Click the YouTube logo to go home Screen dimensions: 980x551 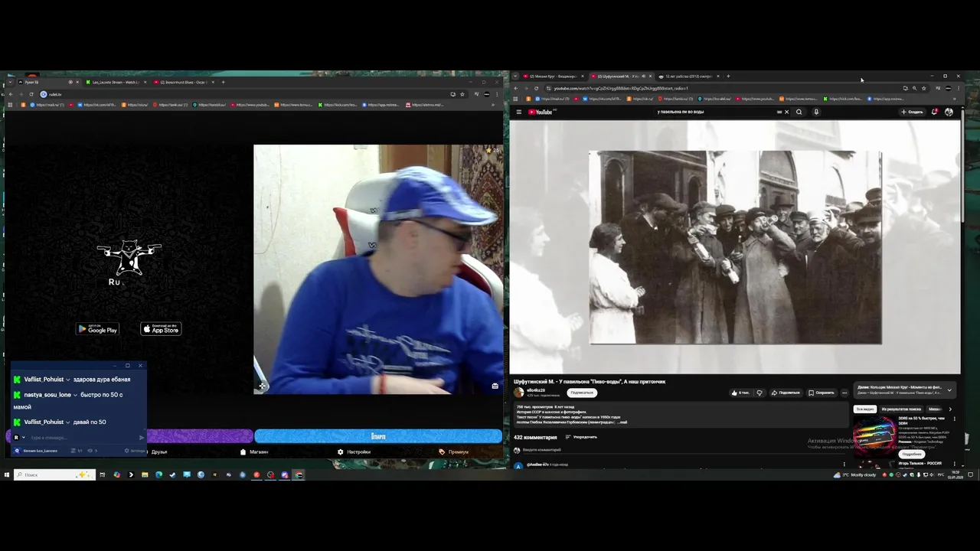tap(541, 112)
